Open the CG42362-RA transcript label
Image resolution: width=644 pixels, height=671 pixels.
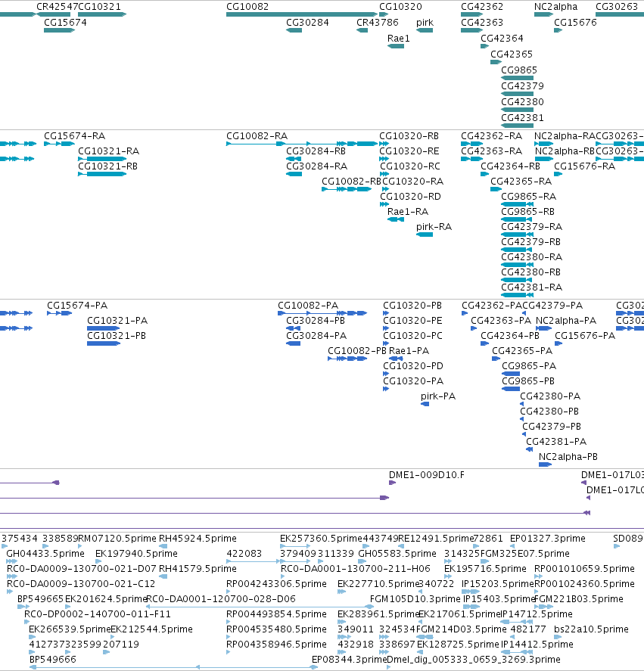click(492, 136)
